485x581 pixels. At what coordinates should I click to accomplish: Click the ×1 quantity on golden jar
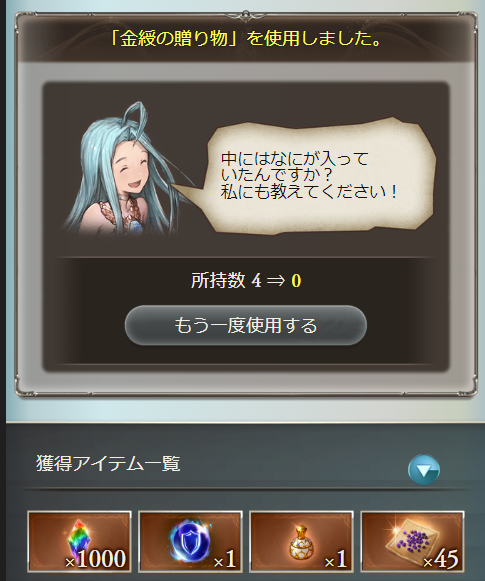pyautogui.click(x=336, y=559)
